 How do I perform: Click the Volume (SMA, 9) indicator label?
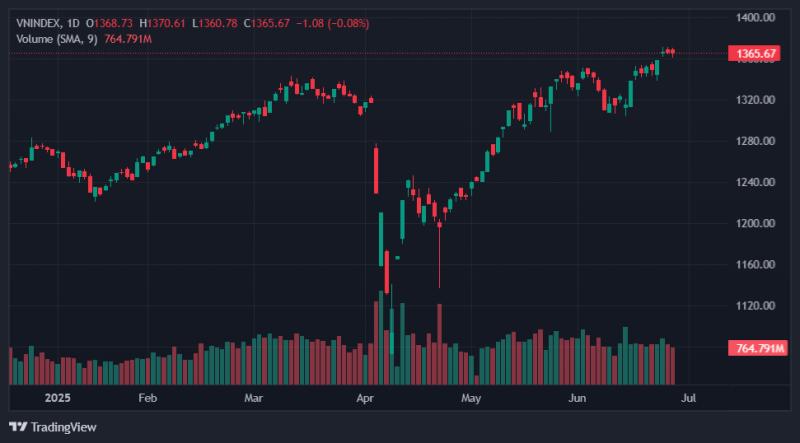[x=57, y=39]
